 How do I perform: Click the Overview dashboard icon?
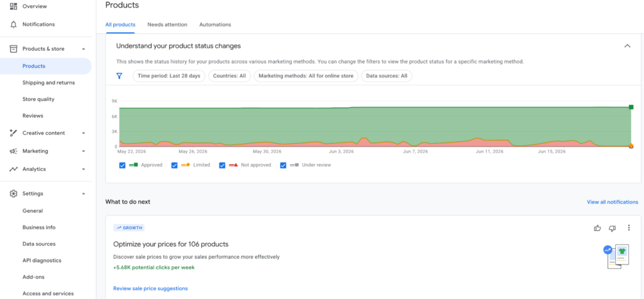(14, 6)
